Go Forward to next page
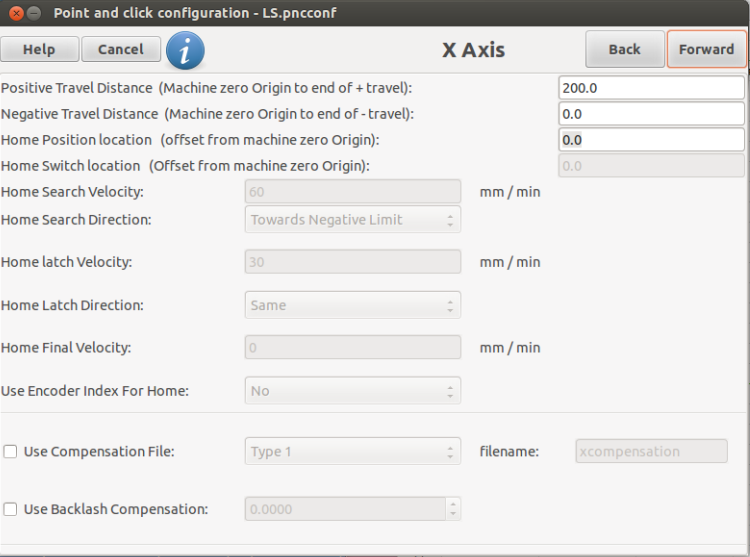The height and width of the screenshot is (557, 750). click(x=706, y=49)
